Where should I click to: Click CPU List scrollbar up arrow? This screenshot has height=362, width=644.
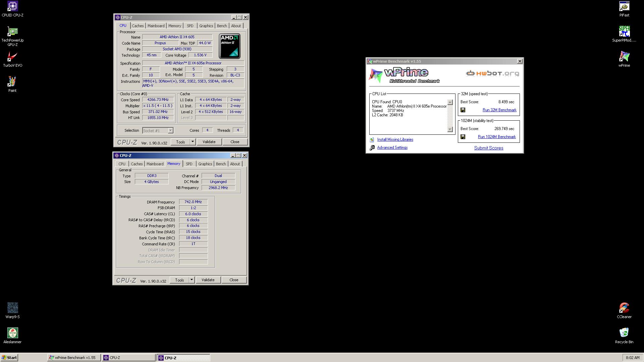pyautogui.click(x=450, y=102)
